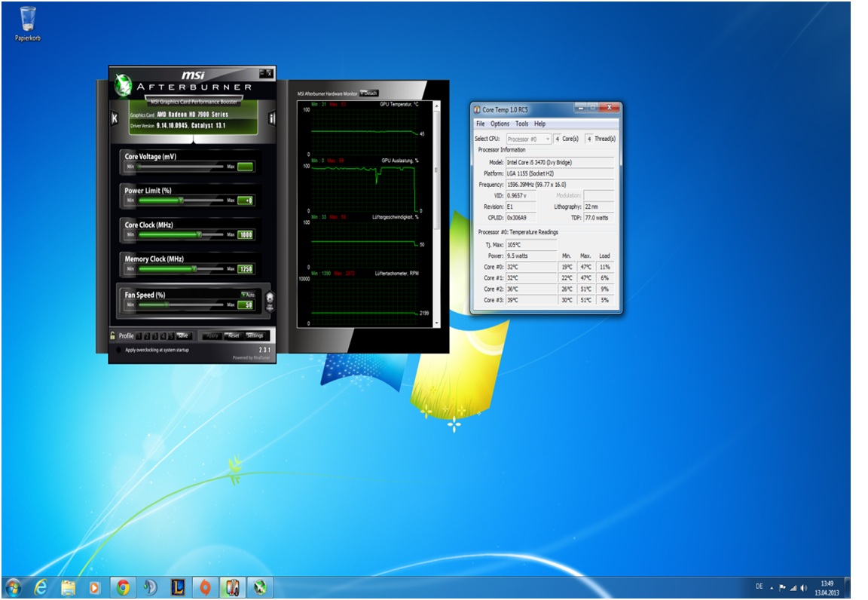868x600 pixels.
Task: Click the hardware monitor scrollbar up arrow
Action: point(437,106)
